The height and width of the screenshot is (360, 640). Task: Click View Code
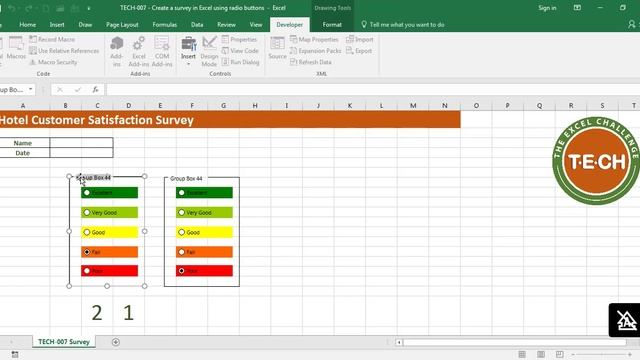coord(240,51)
